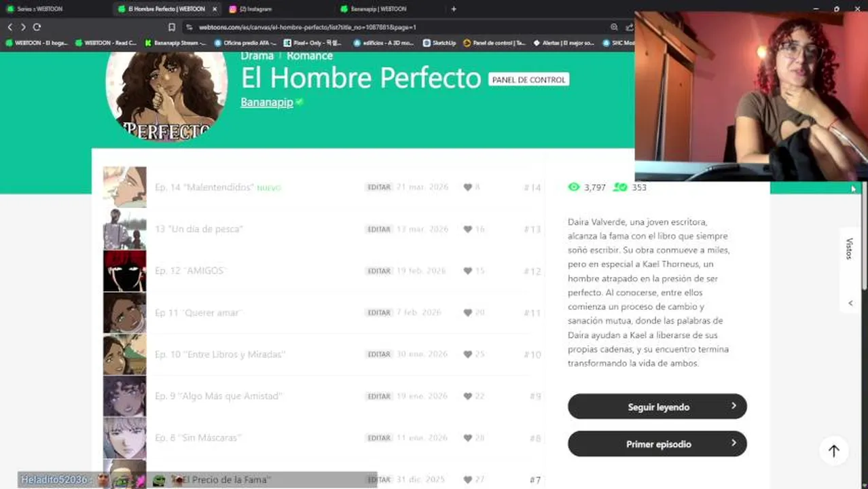Click EDITAR for Ep. 10 Entre Libros y Miradas
Screen dimensions: 868x489
pyautogui.click(x=378, y=355)
